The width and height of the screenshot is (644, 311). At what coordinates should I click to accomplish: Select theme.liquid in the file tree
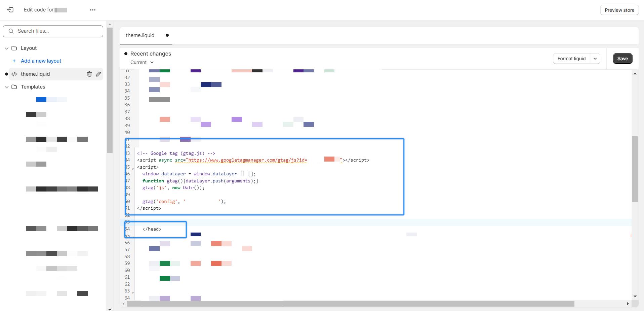56,74
